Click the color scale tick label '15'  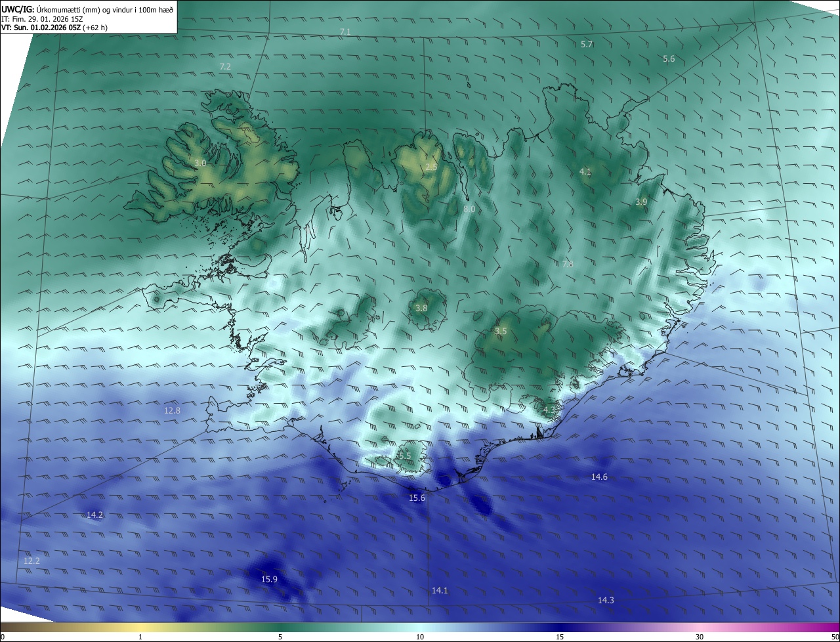pos(560,637)
